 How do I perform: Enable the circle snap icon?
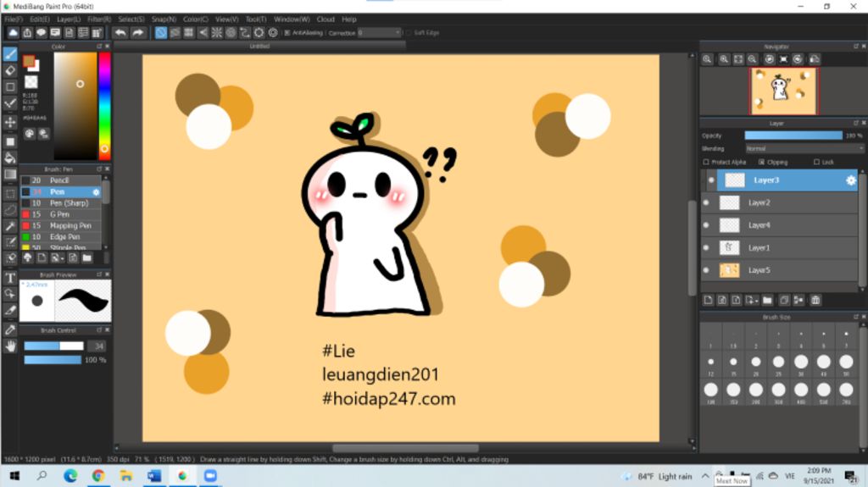[231, 33]
